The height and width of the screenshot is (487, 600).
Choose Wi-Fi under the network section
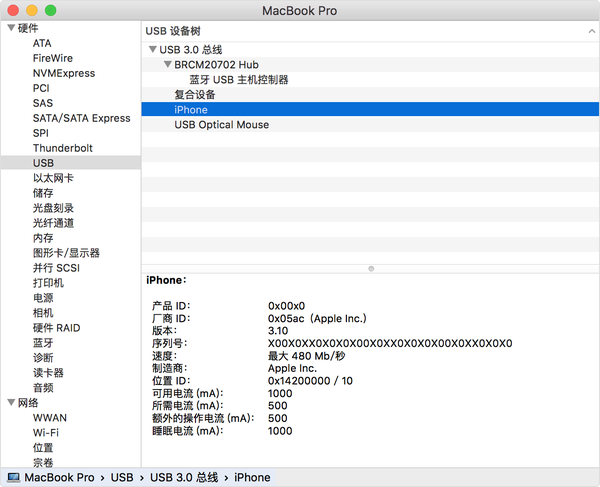(x=46, y=432)
